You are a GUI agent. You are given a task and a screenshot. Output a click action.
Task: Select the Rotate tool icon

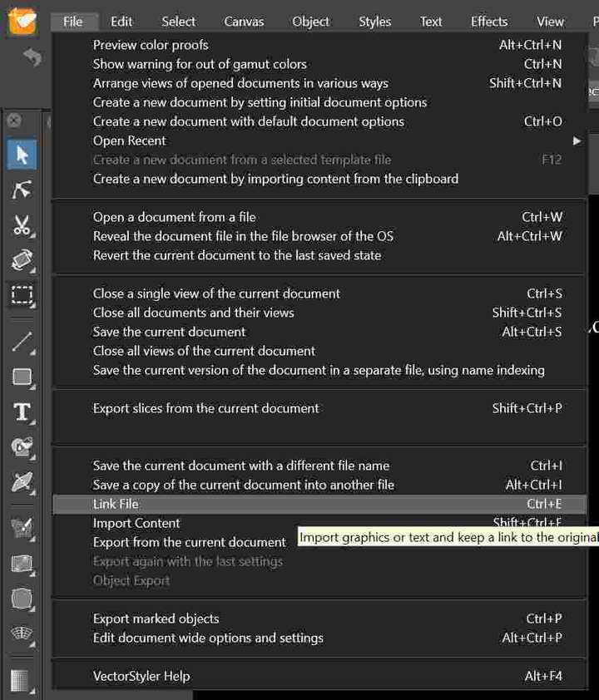click(x=22, y=260)
